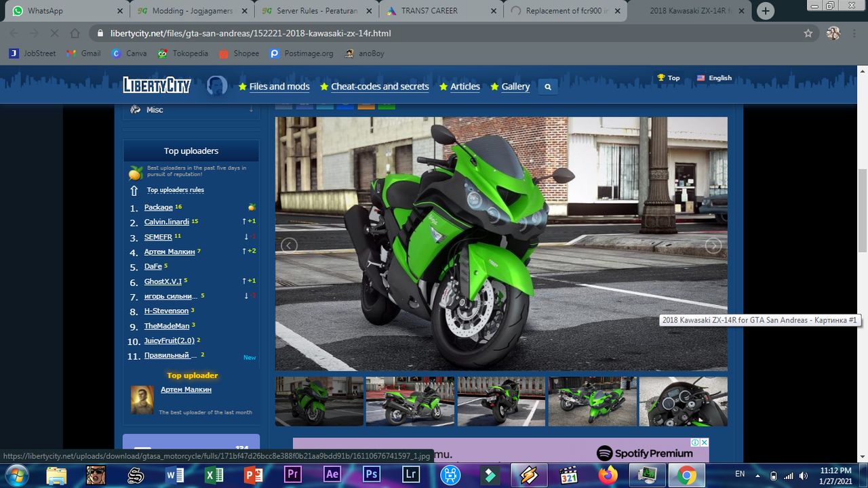Open the English language selector
868x488 pixels.
pos(714,78)
